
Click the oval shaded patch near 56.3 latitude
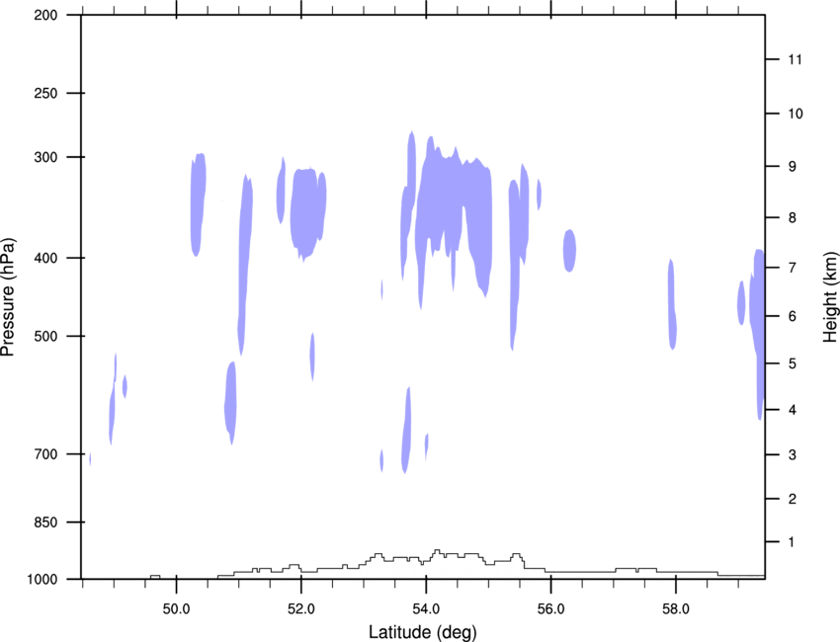click(569, 251)
